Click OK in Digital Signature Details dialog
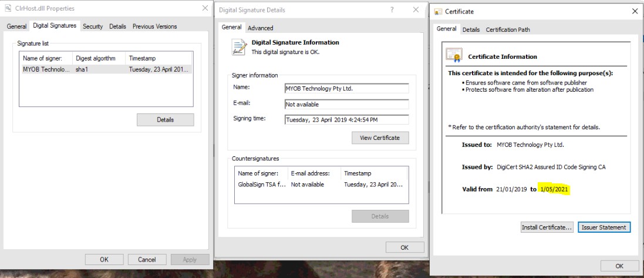Image resolution: width=644 pixels, height=278 pixels. click(404, 247)
